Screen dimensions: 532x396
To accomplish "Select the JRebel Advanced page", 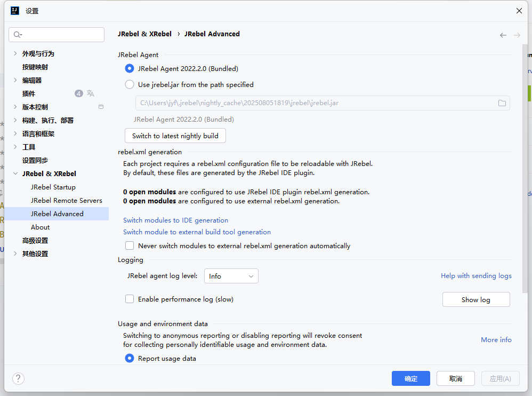I will point(57,213).
